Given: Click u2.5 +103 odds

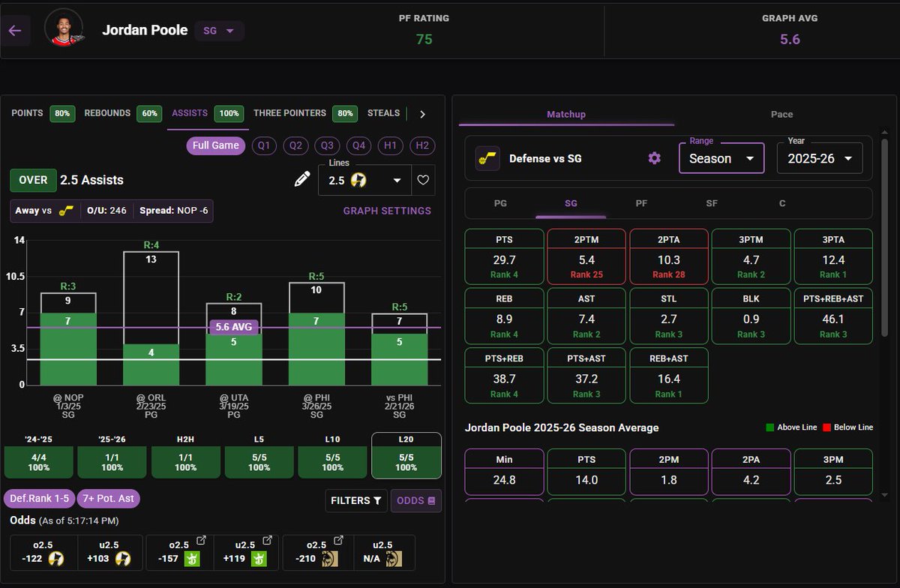Looking at the screenshot, I should click(109, 552).
